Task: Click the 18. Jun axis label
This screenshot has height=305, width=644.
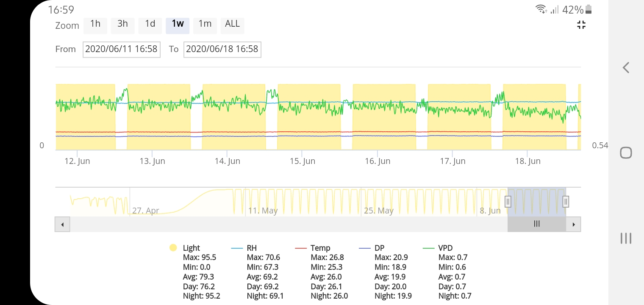Action: click(x=527, y=161)
